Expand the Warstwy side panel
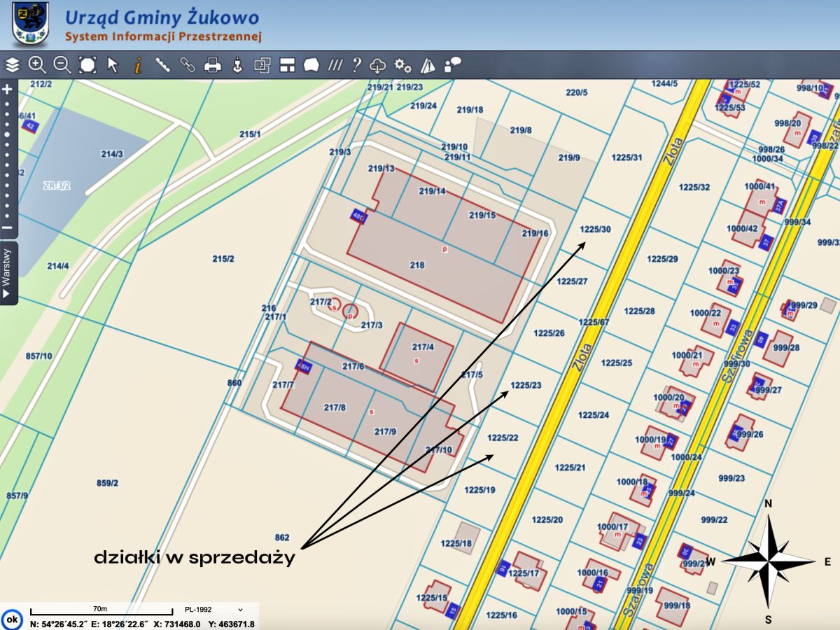840x630 pixels. (x=8, y=274)
